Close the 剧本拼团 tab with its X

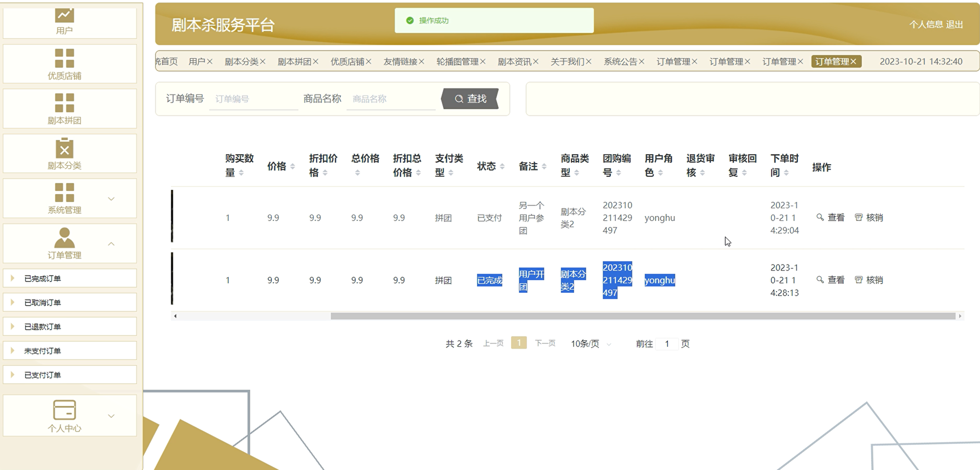pyautogui.click(x=315, y=62)
